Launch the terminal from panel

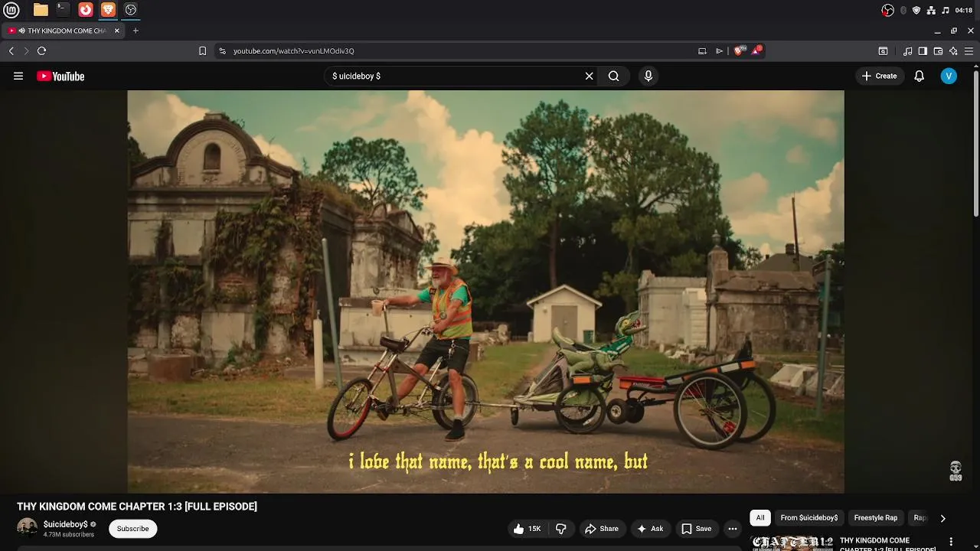[63, 10]
